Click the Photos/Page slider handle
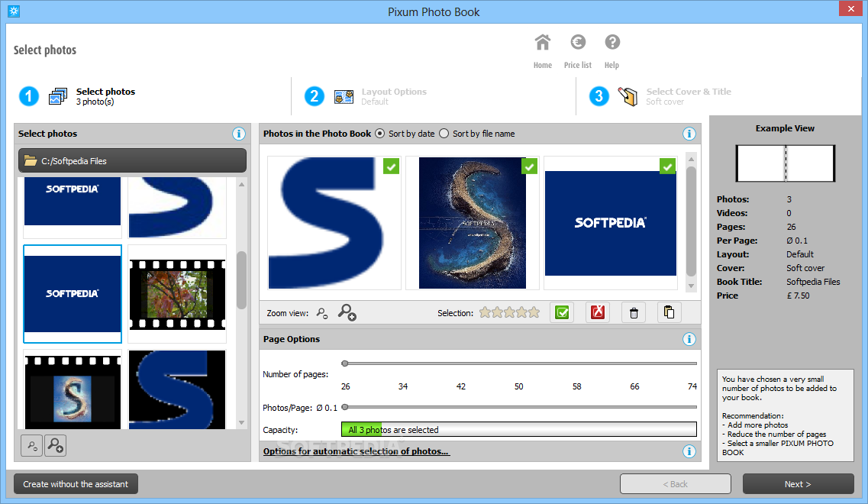Image resolution: width=868 pixels, height=504 pixels. (345, 407)
